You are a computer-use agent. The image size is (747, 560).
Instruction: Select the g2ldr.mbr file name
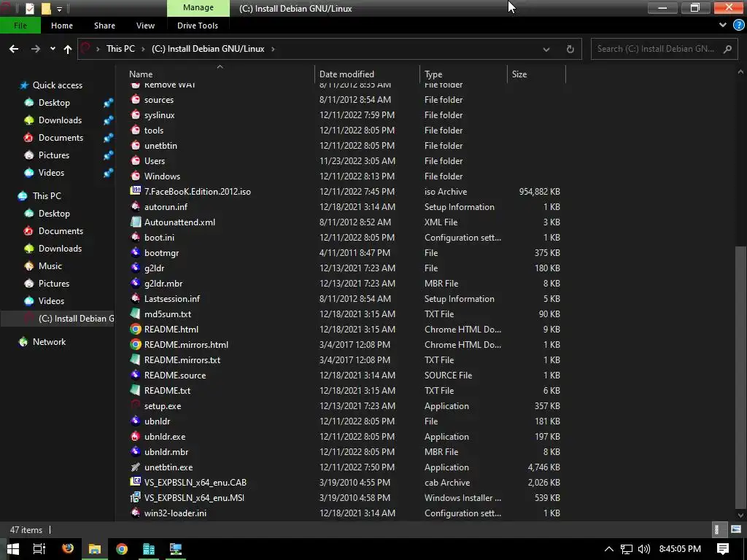(x=163, y=284)
